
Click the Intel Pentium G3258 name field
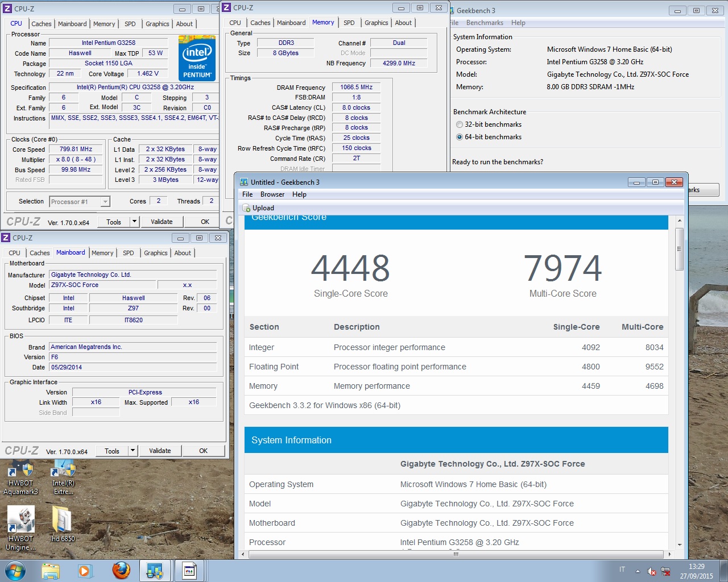[x=109, y=43]
